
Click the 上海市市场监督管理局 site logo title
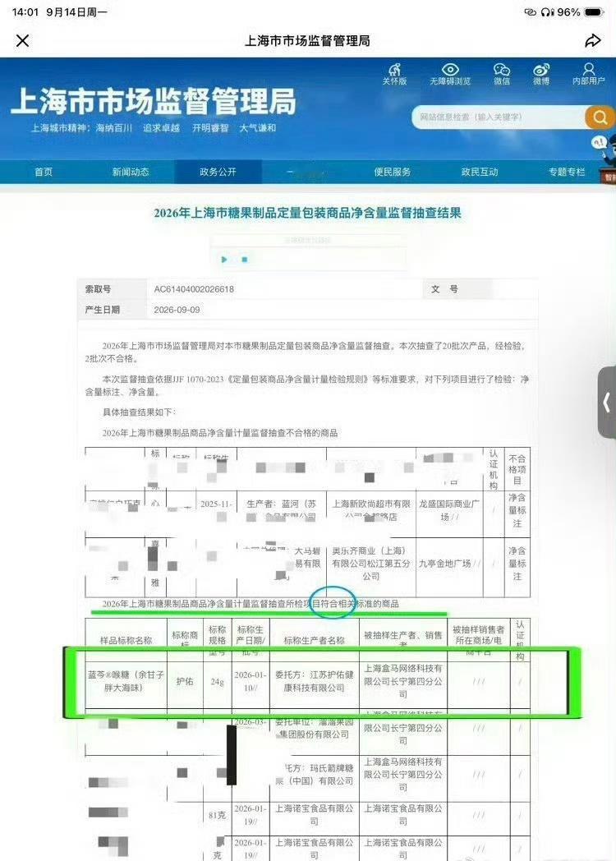(153, 101)
